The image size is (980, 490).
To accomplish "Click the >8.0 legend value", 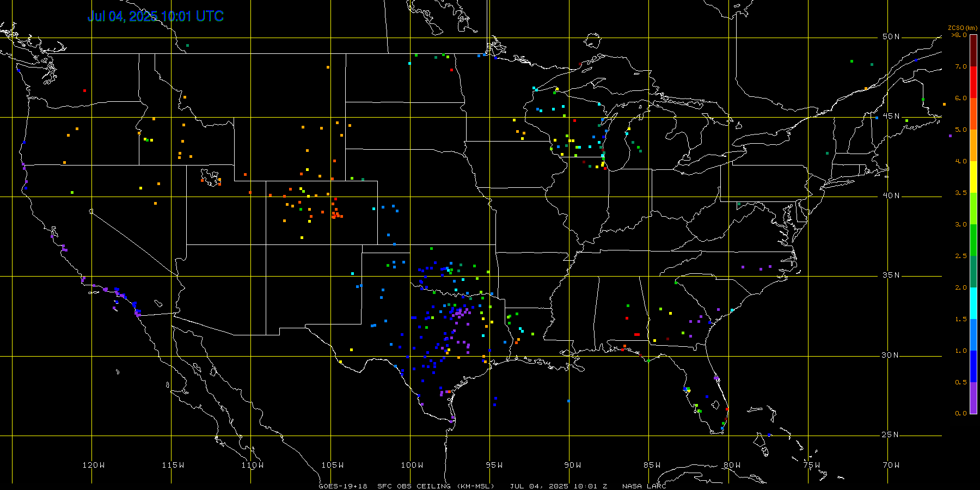I will [959, 35].
